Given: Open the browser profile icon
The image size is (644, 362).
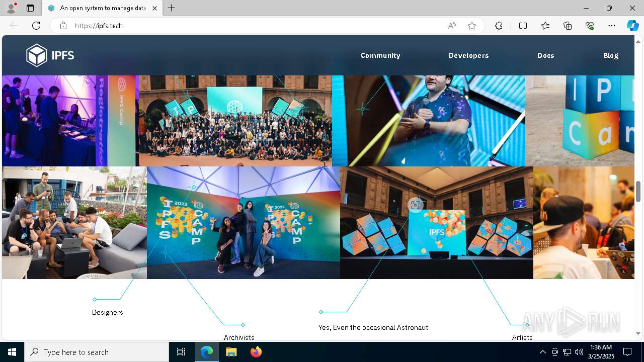Looking at the screenshot, I should point(11,8).
